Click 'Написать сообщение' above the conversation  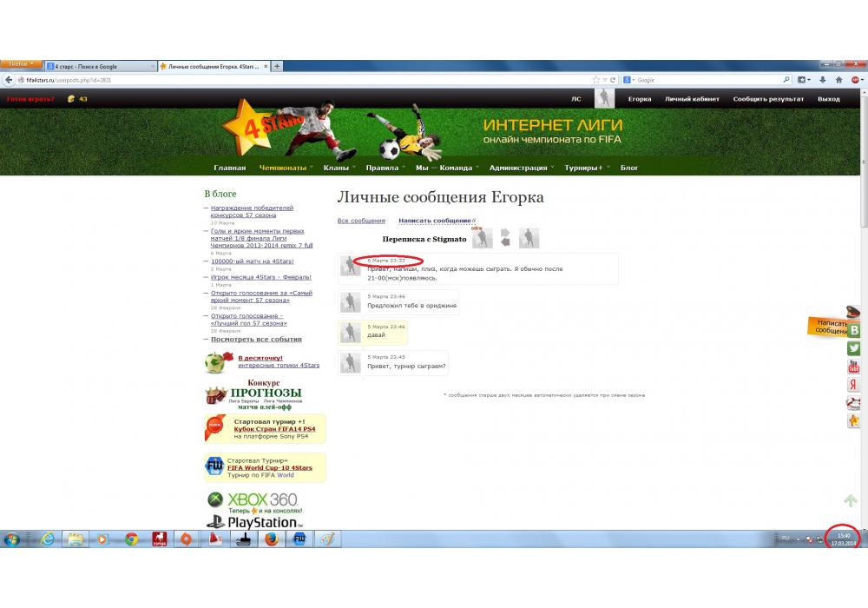(x=435, y=221)
